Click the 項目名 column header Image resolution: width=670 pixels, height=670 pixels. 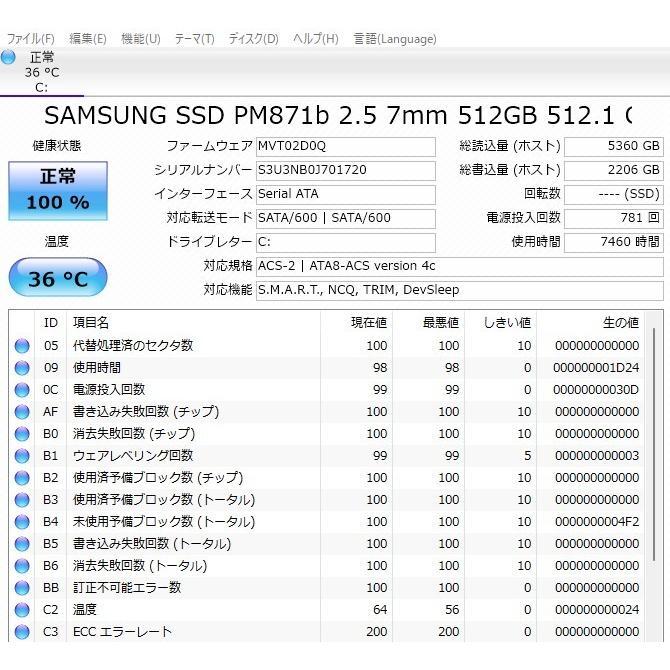pyautogui.click(x=194, y=323)
